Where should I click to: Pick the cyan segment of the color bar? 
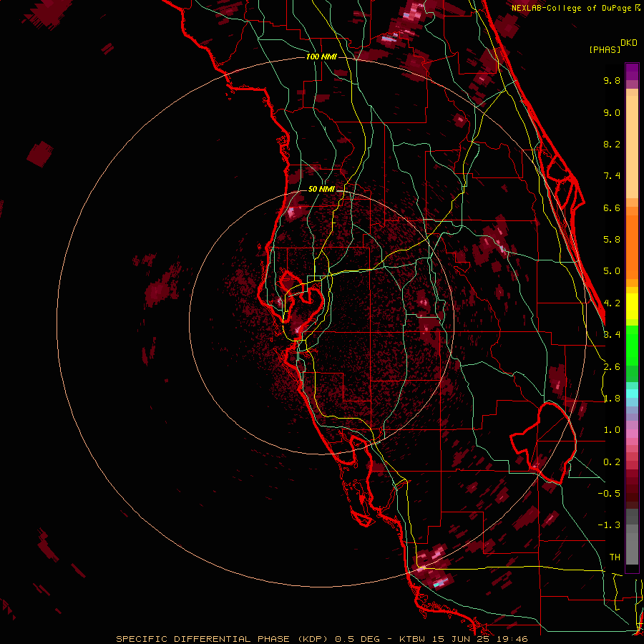point(632,394)
